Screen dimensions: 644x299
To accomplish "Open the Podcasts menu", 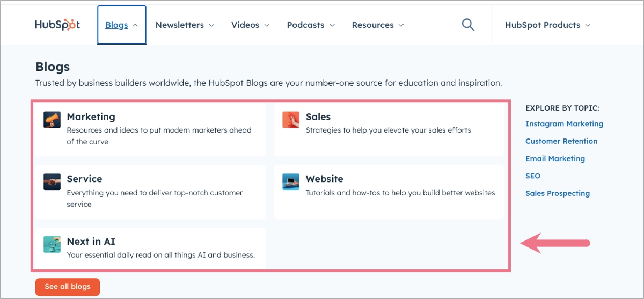I will tap(311, 25).
